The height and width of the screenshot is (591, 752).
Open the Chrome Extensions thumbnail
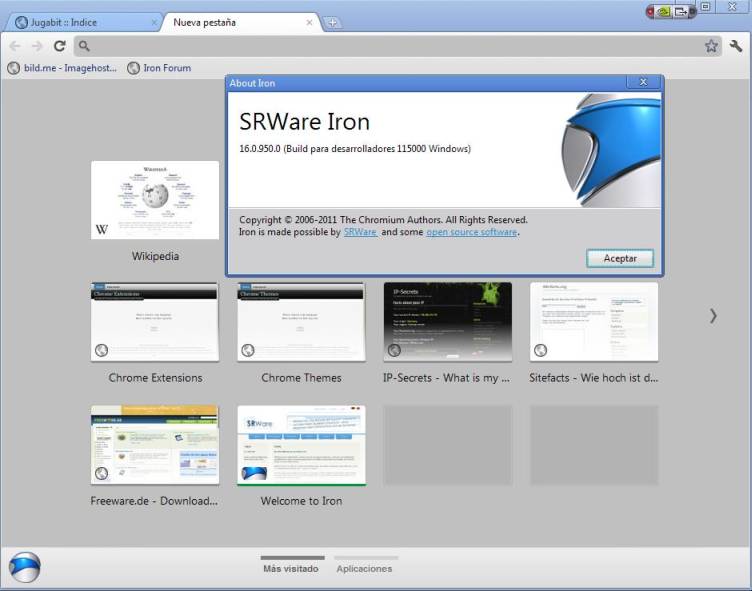155,322
